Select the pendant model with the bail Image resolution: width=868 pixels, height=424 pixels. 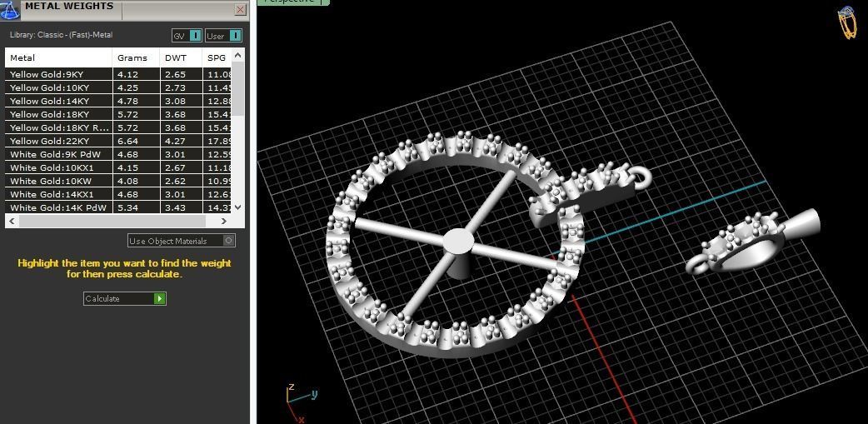(x=753, y=243)
